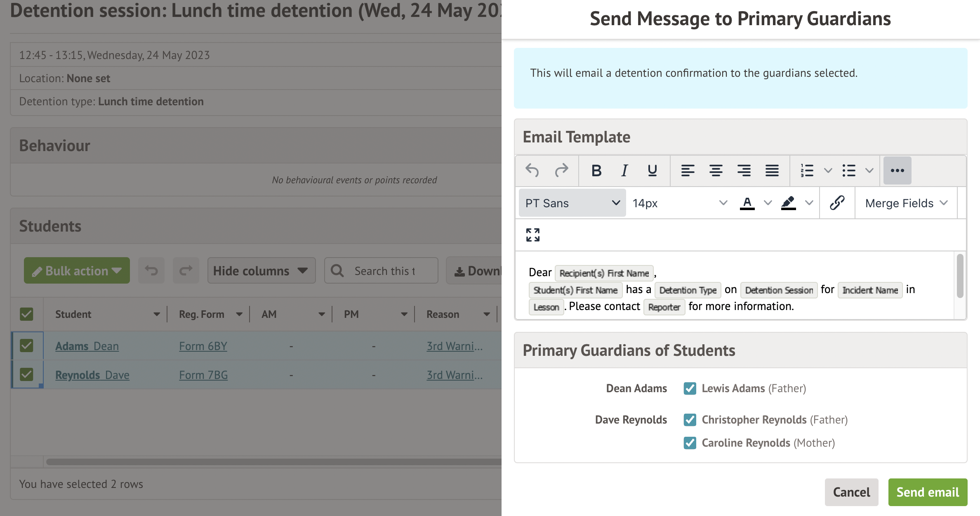Expand the numbered list style chevron
980x516 pixels.
tap(828, 170)
